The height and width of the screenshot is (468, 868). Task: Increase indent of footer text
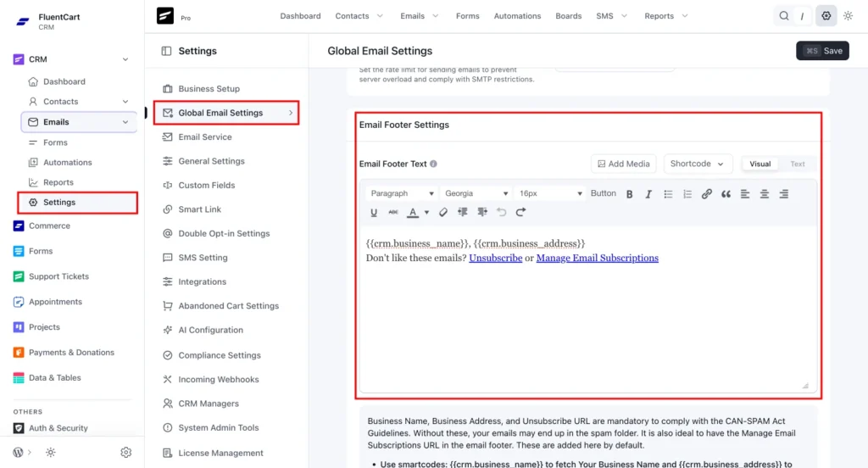click(482, 212)
